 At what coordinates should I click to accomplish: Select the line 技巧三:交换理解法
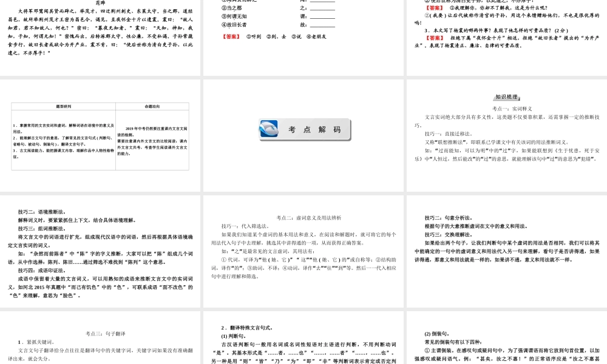pyautogui.click(x=449, y=235)
